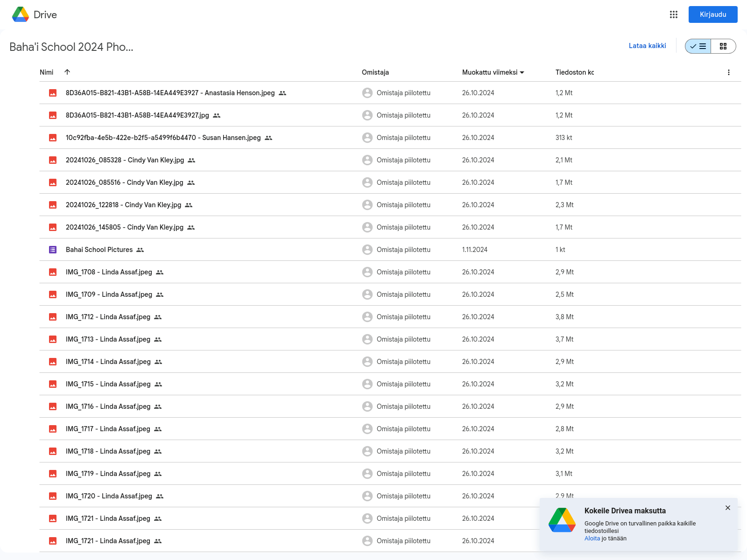Screen dimensions: 747x560
Task: Sort by Nimi column header
Action: pyautogui.click(x=47, y=72)
